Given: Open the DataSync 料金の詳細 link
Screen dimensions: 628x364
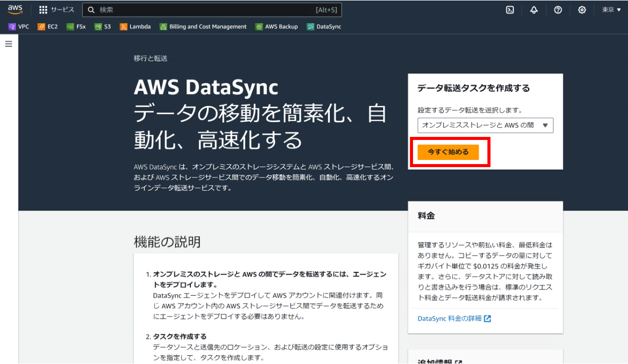Looking at the screenshot, I should pyautogui.click(x=449, y=318).
